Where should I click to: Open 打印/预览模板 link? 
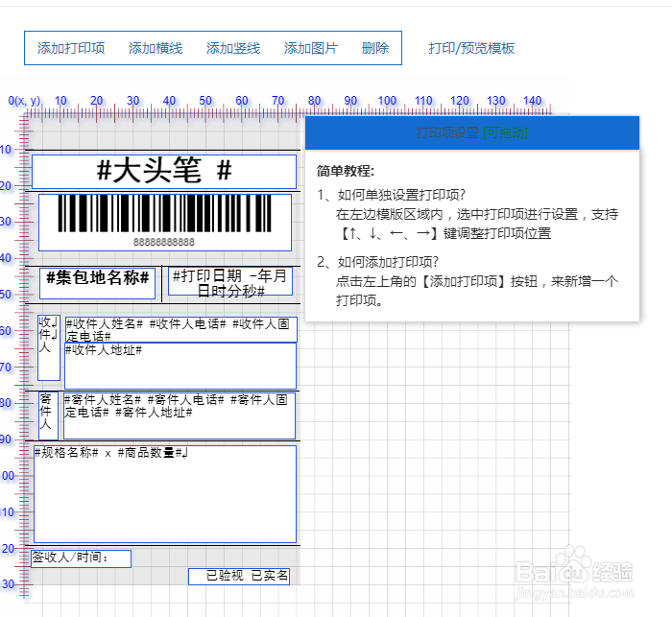point(471,48)
